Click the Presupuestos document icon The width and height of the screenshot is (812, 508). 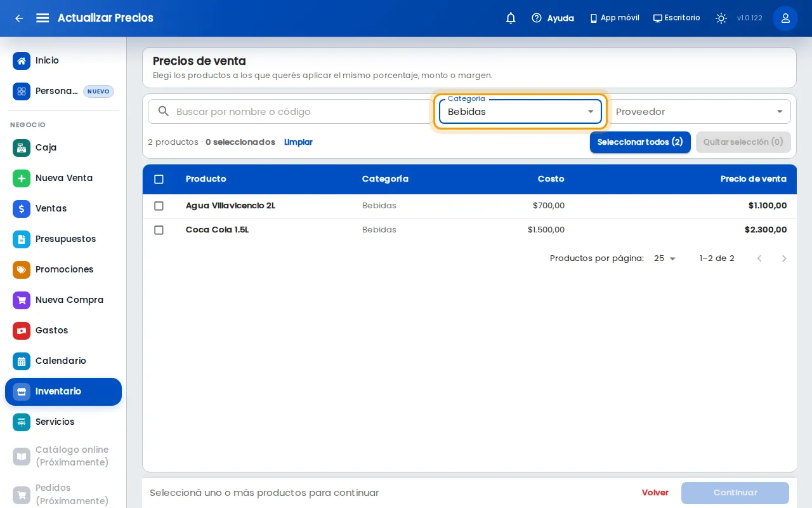22,239
